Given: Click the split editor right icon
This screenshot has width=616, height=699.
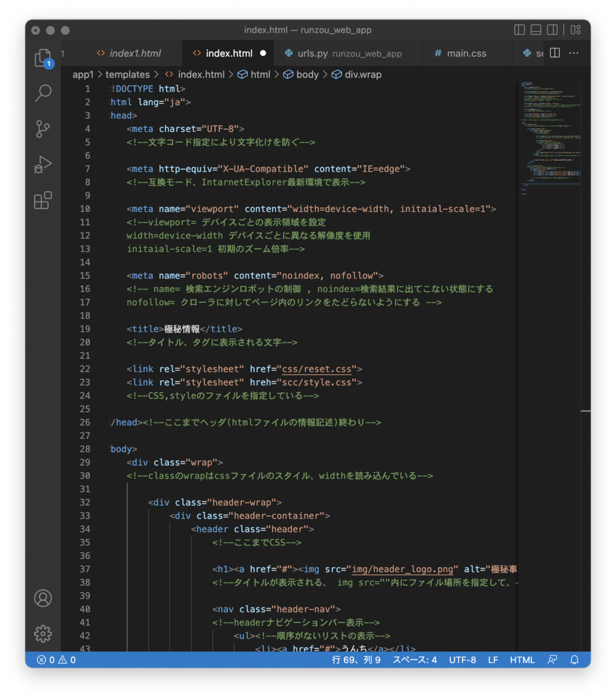Looking at the screenshot, I should point(555,53).
